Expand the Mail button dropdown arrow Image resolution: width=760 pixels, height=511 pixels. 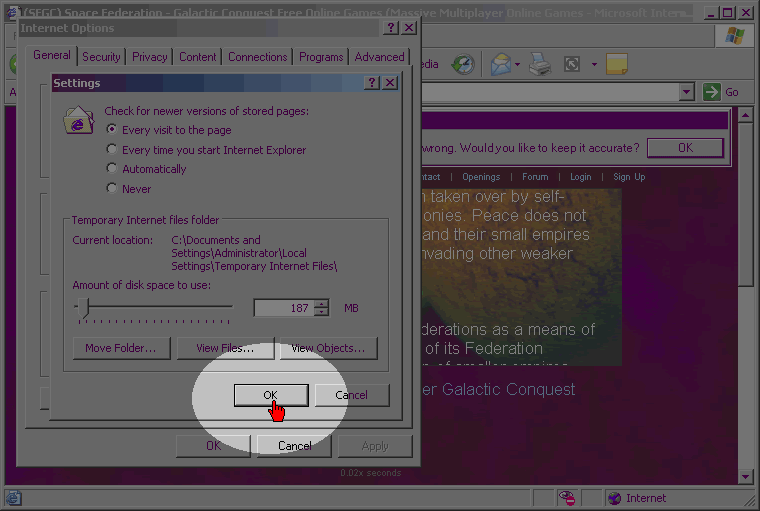click(517, 65)
